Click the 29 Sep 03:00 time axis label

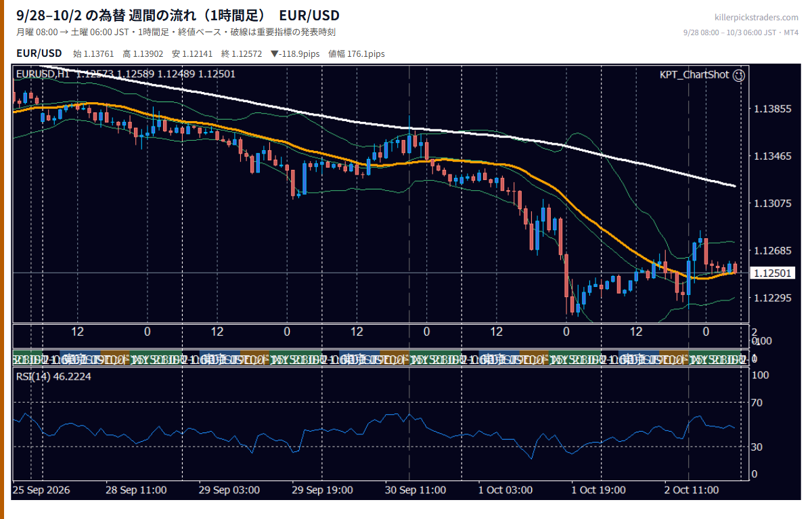[x=229, y=489]
